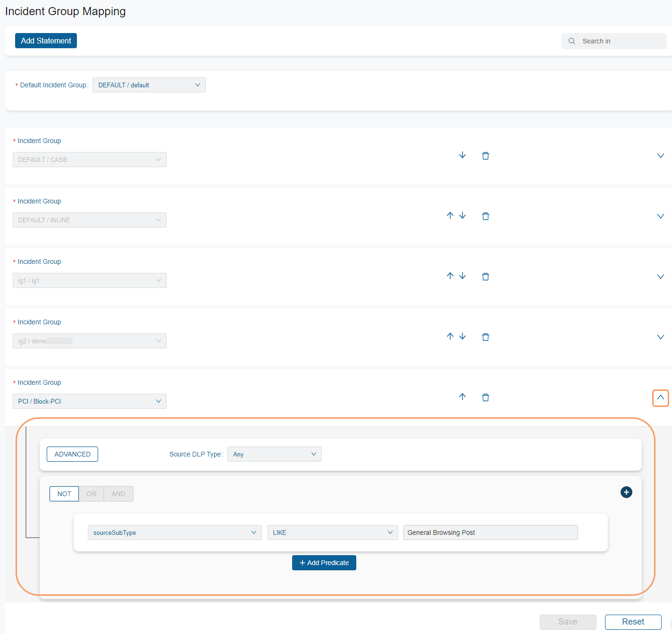Click the Add Predicate button

point(324,563)
